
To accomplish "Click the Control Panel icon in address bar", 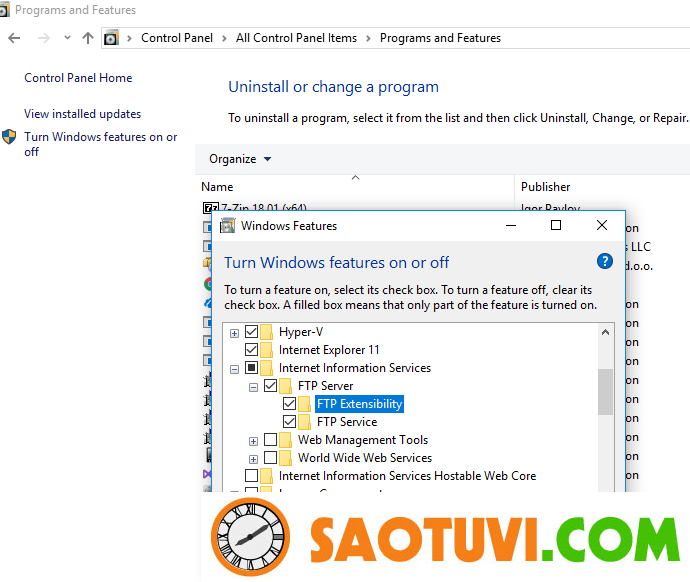I will click(x=111, y=38).
